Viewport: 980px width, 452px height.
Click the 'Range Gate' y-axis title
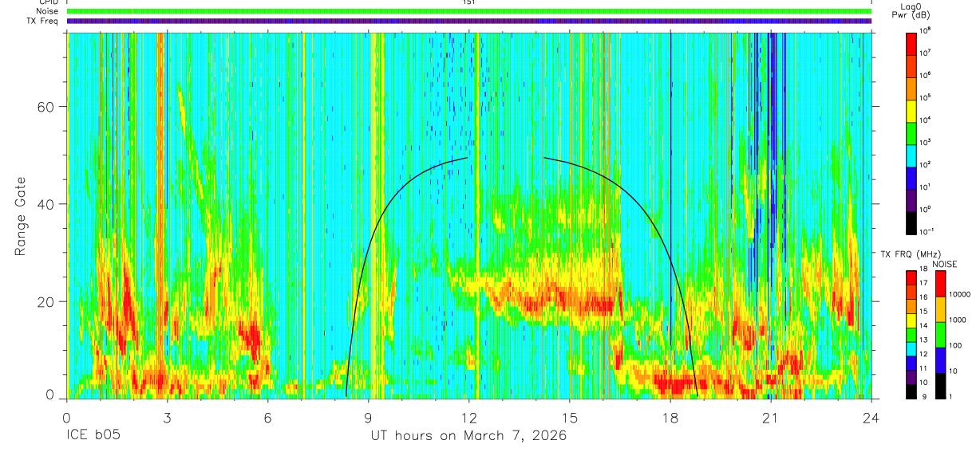pyautogui.click(x=21, y=216)
